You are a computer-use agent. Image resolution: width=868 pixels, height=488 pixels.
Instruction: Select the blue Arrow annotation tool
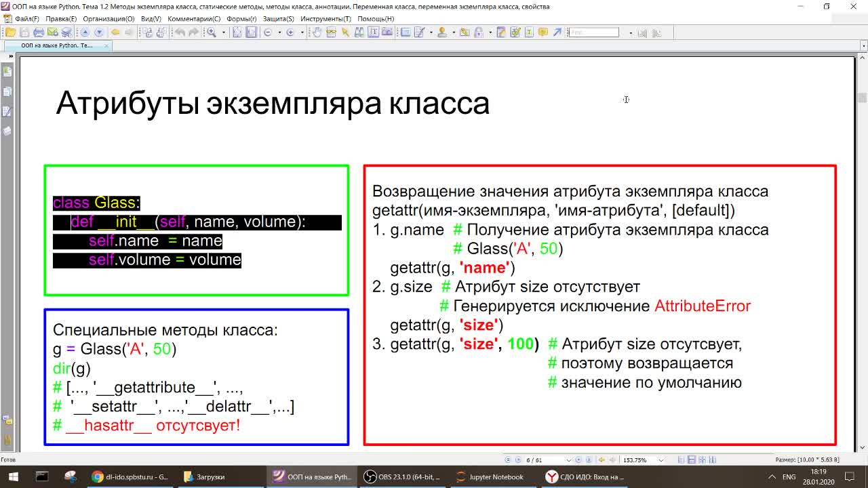tap(557, 32)
